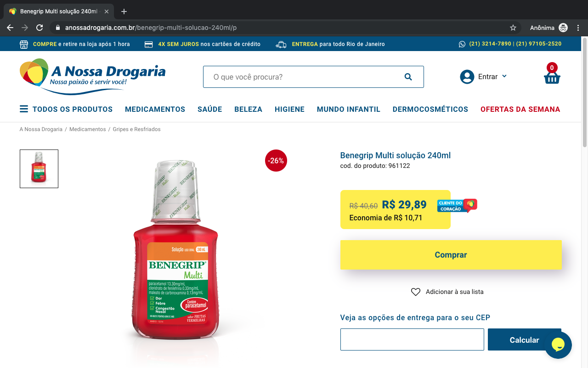
Task: Click the WhatsApp phone icon
Action: click(x=462, y=44)
